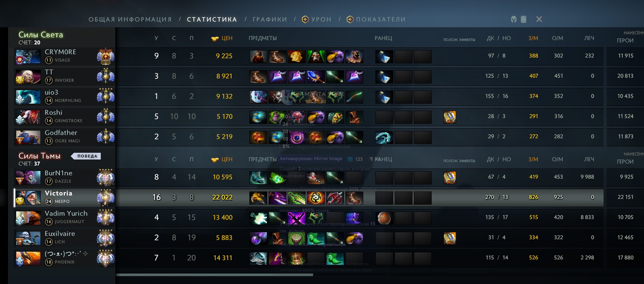Select Phoenix player's first item icon
This screenshot has height=284, width=644.
[258, 258]
